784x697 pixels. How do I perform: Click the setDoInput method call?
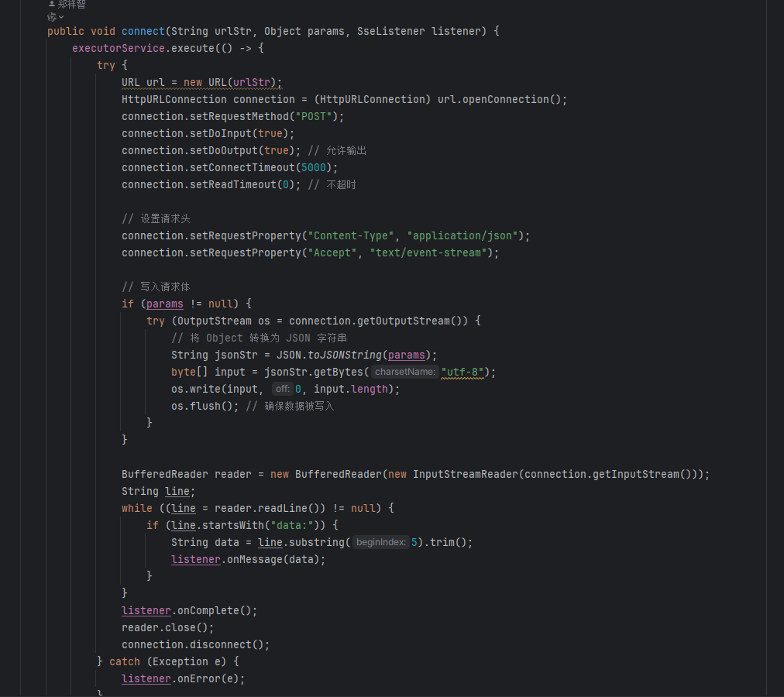(221, 133)
